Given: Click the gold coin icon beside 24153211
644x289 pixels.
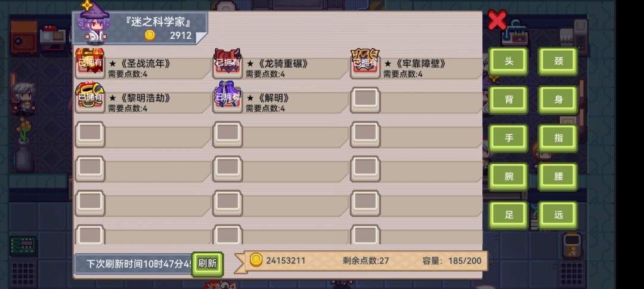Looking at the screenshot, I should pos(256,260).
